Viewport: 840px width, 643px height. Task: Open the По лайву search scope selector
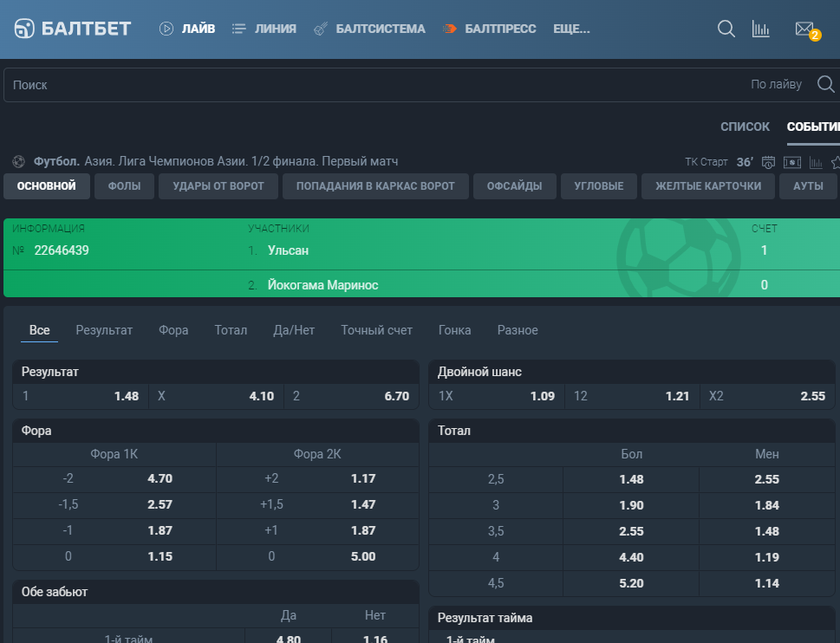pyautogui.click(x=776, y=85)
